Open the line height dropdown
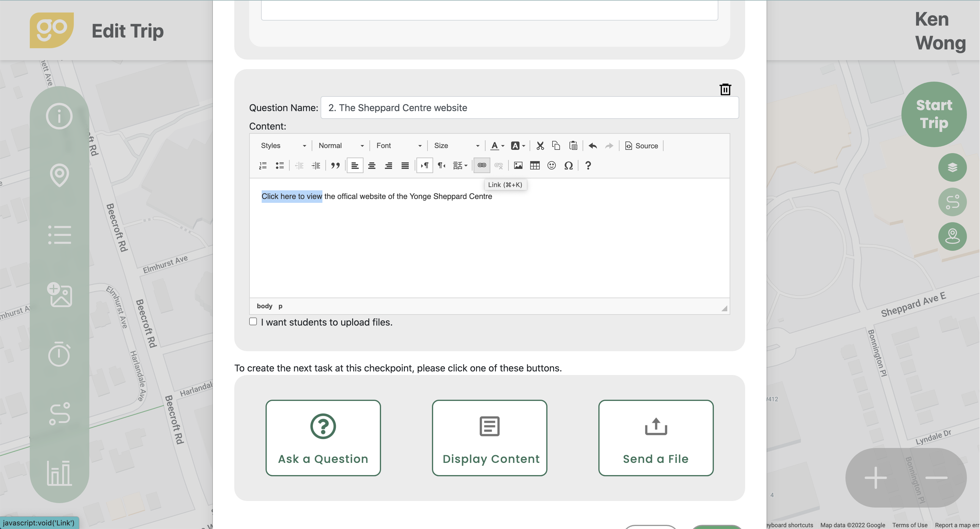 pyautogui.click(x=460, y=166)
